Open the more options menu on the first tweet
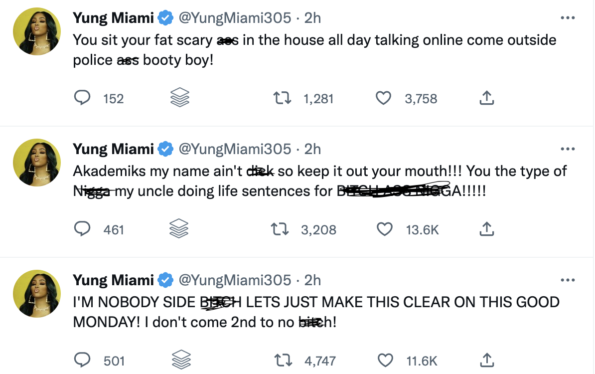This screenshot has height=374, width=595. click(568, 18)
